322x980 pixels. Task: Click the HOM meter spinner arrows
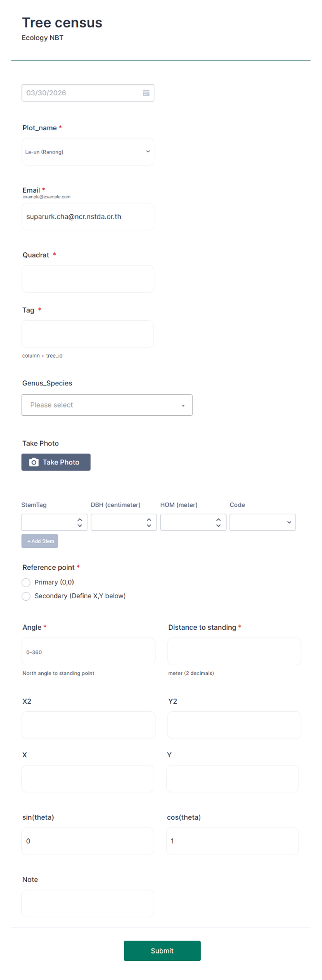(218, 522)
